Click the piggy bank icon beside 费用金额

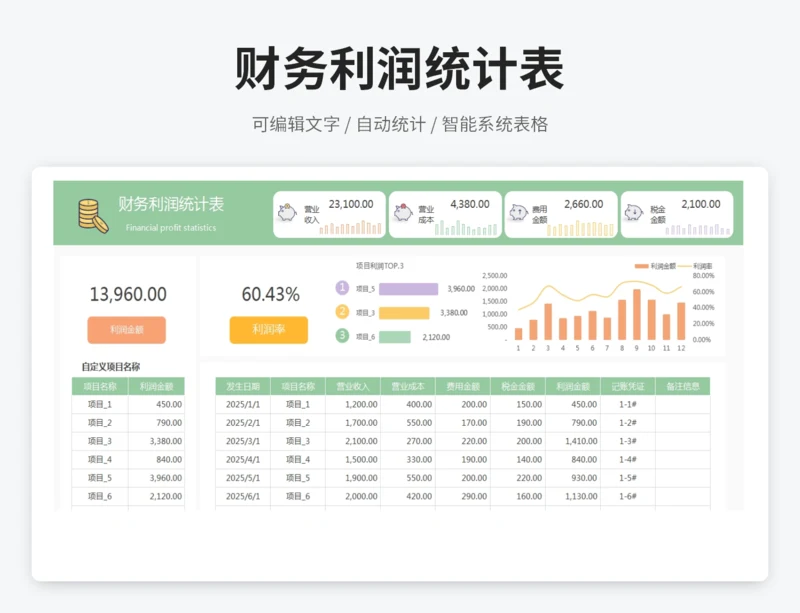coord(518,212)
